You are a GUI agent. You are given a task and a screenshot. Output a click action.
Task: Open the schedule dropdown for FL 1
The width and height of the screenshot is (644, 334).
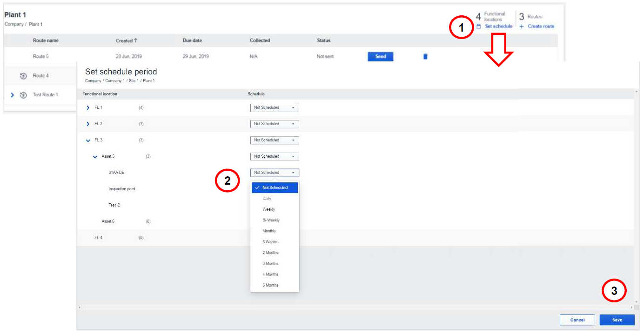point(275,108)
